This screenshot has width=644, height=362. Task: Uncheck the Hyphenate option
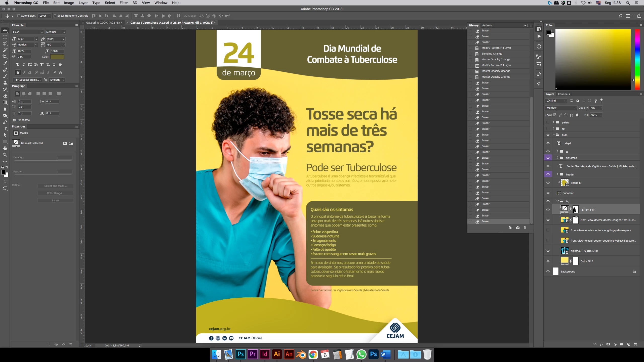(x=14, y=120)
